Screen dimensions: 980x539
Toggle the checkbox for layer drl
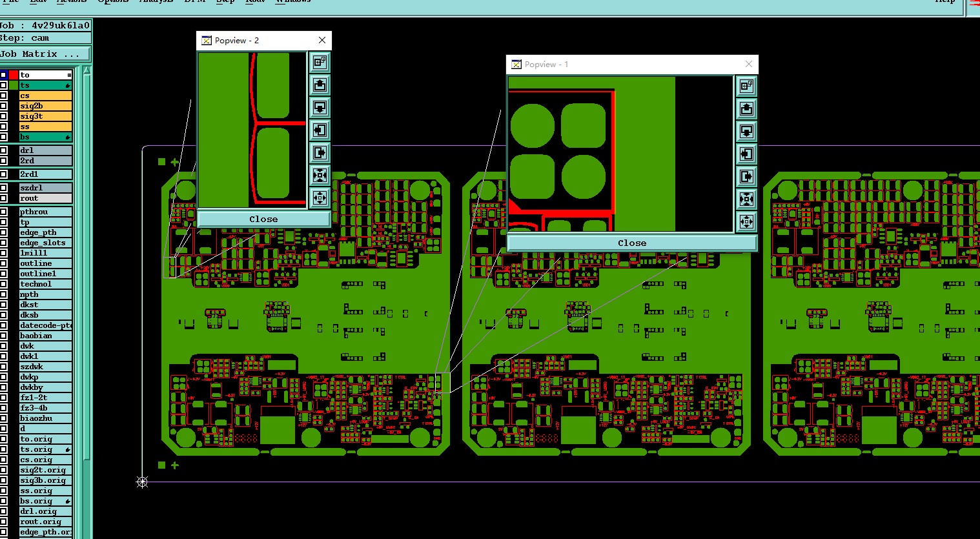coord(4,150)
